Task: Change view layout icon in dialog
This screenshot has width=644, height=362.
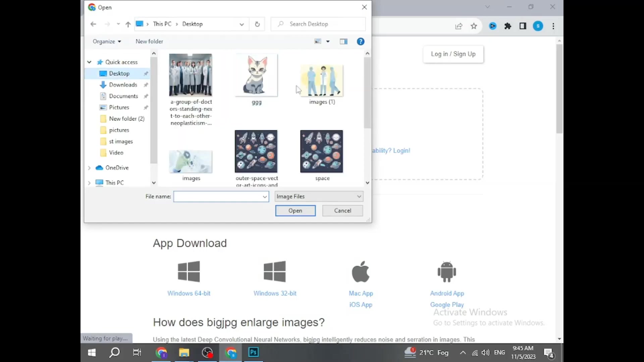Action: [318, 42]
